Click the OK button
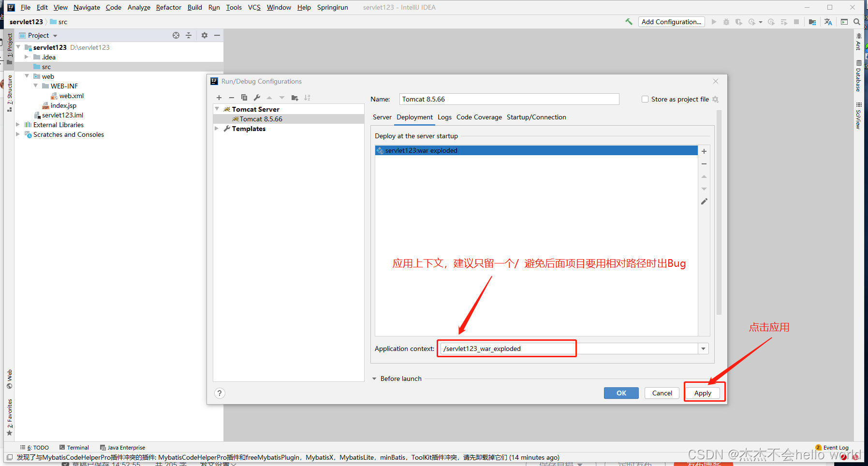Viewport: 868px width, 466px height. click(621, 393)
